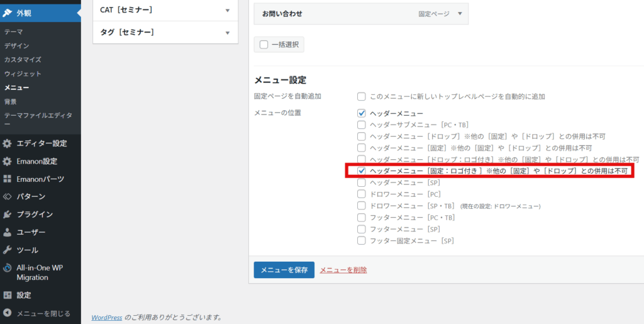
Task: Click the 外観 paintbrush icon
Action: click(8, 13)
